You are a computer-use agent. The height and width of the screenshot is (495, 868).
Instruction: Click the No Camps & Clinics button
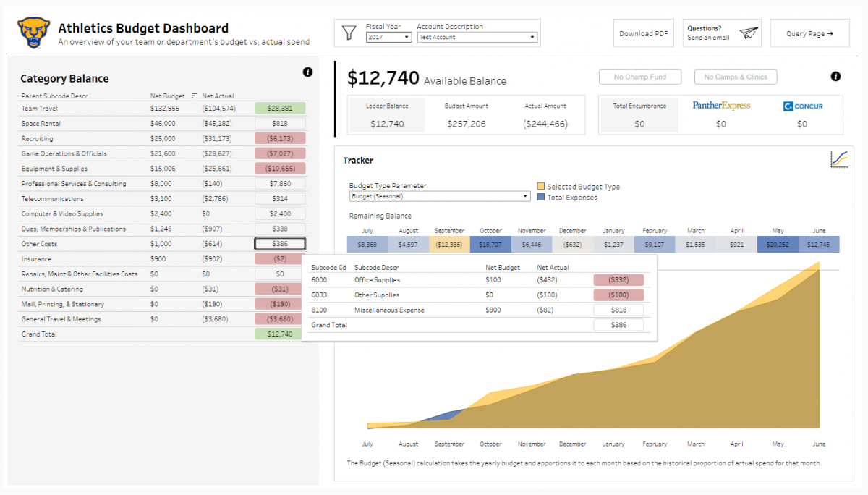coord(736,77)
